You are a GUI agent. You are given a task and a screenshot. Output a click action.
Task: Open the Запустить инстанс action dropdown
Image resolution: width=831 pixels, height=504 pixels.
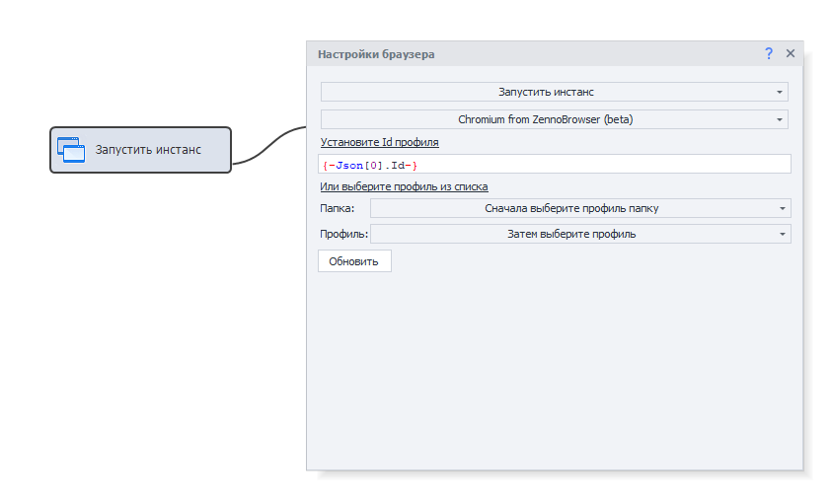[545, 92]
